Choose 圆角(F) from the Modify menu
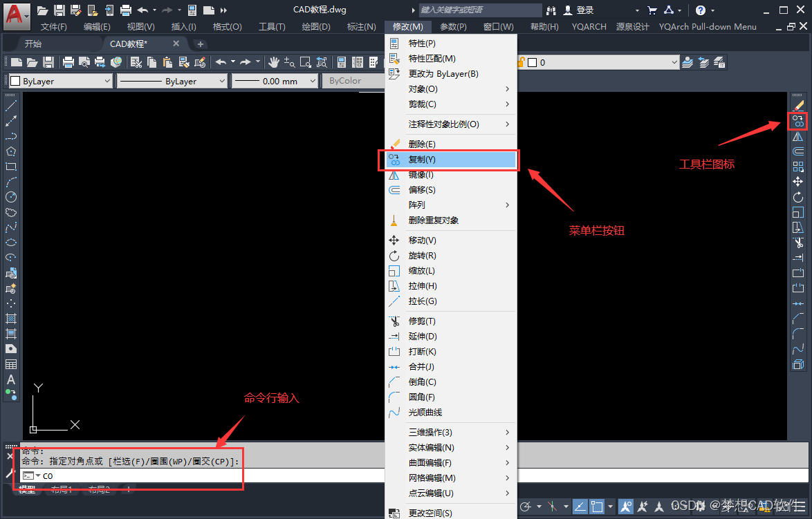812x519 pixels. coord(451,397)
